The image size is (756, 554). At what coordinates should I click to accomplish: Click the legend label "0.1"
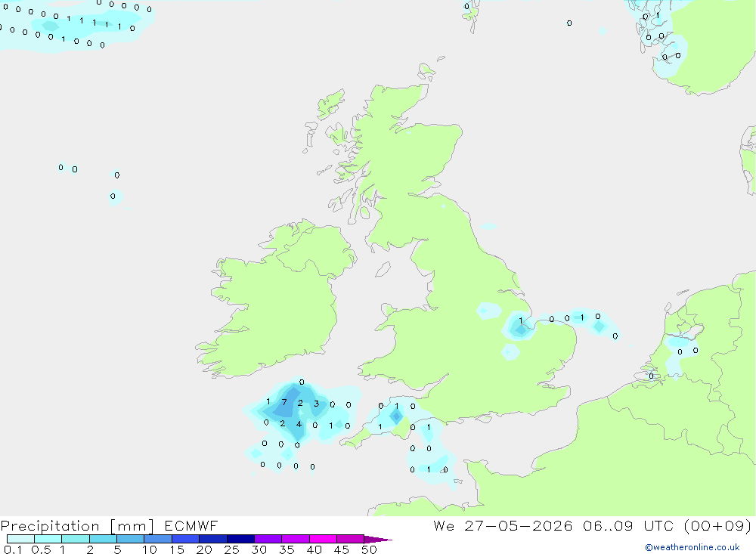pyautogui.click(x=13, y=549)
